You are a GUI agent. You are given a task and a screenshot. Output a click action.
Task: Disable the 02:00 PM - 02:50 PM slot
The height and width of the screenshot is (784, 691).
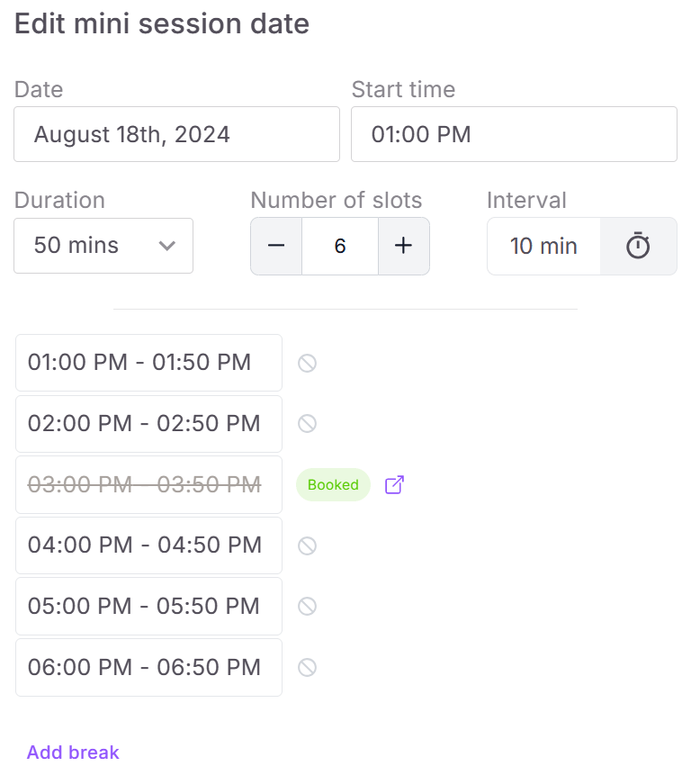[x=308, y=423]
